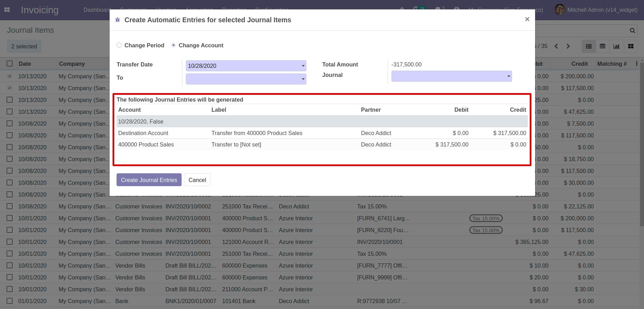Click 'Draft Bill BILL/202…' in [FURN_9999] row
The width and height of the screenshot is (644, 309).
tap(191, 277)
